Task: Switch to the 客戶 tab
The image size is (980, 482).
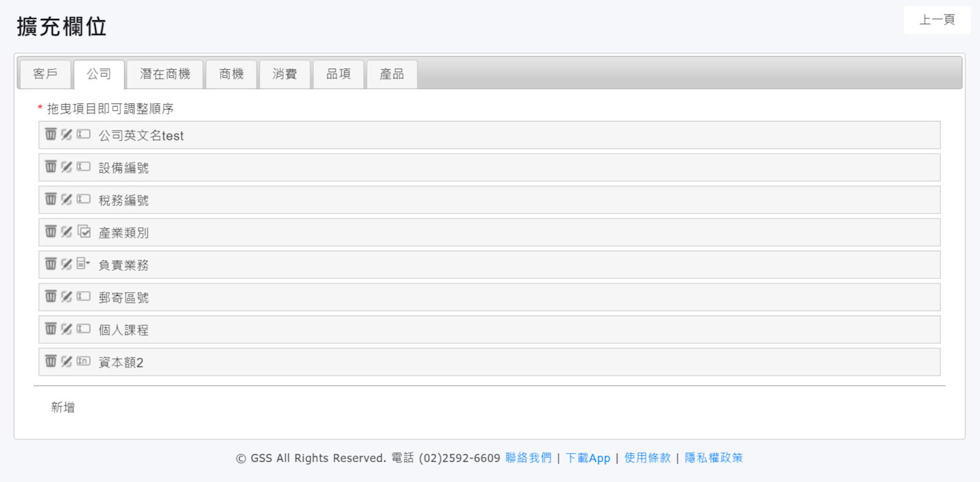Action: click(45, 74)
